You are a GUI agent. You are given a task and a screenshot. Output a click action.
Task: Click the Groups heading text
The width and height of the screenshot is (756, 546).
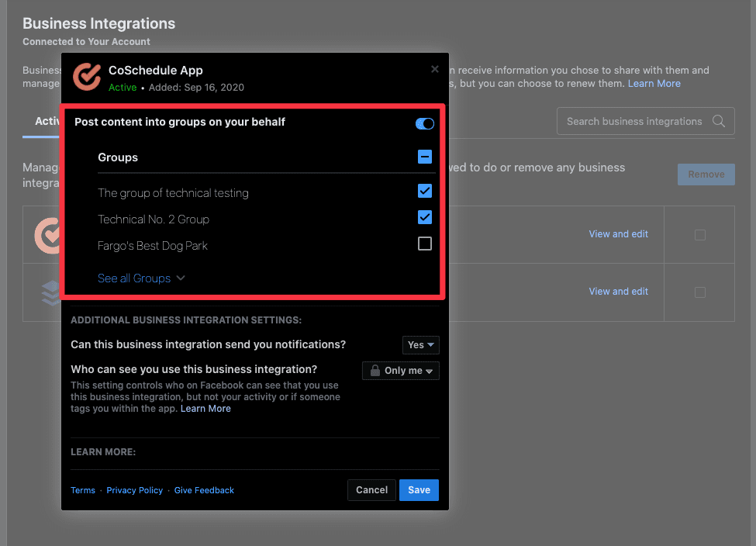tap(118, 157)
